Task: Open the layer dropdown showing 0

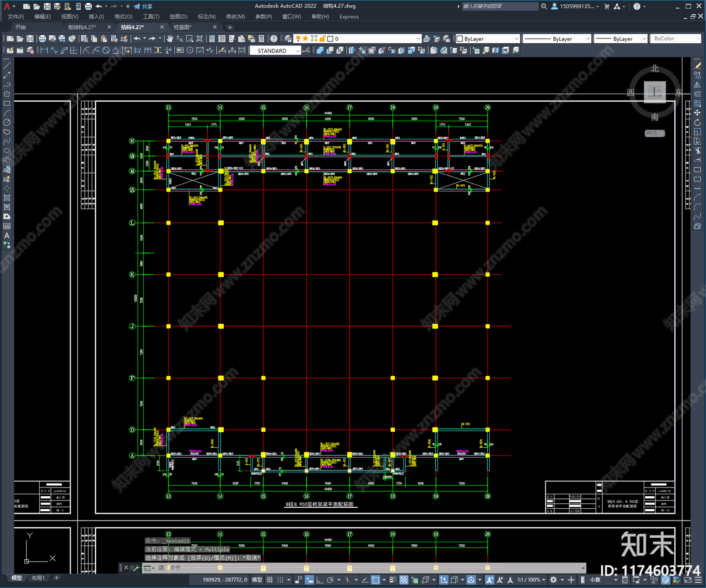Action: coord(374,39)
